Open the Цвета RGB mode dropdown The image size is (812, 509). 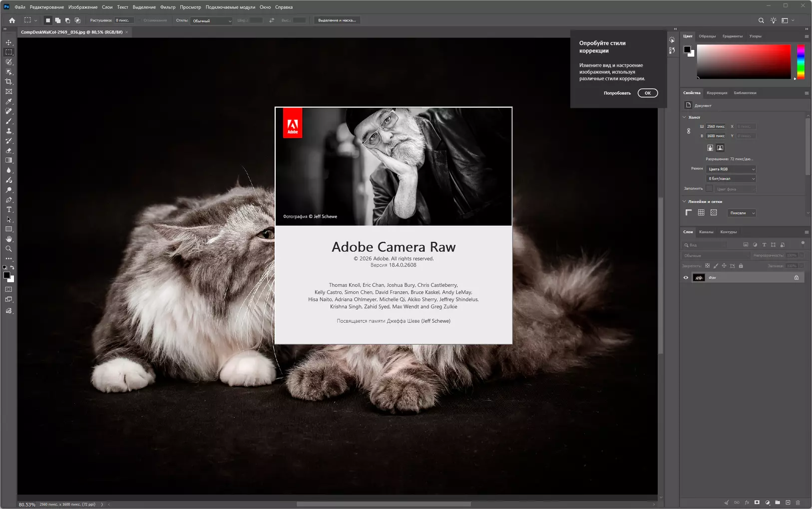point(731,169)
